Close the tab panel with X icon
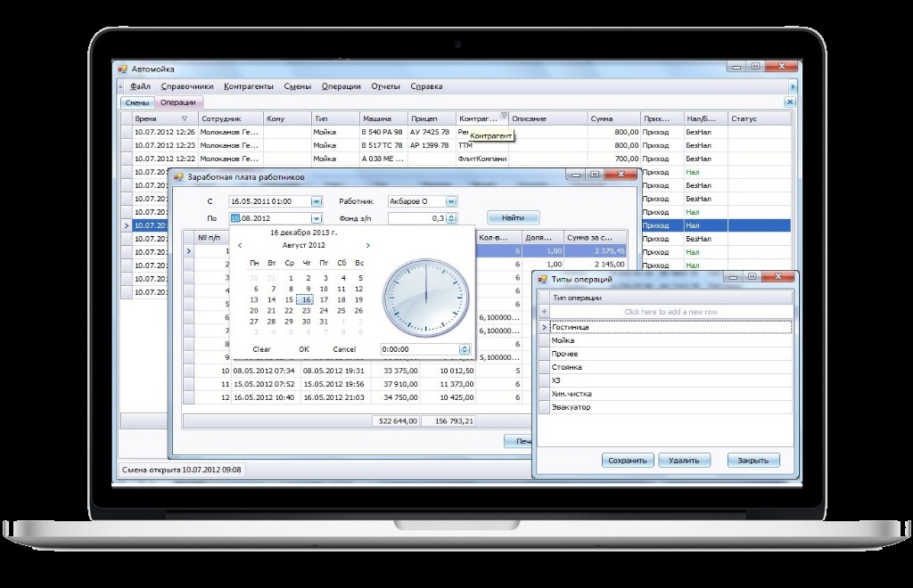The image size is (913, 588). (790, 102)
